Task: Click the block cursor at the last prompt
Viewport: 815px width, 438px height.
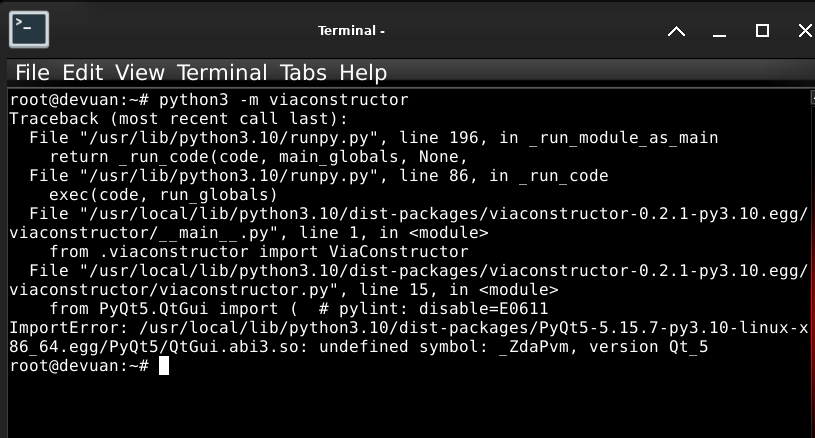Action: 164,366
